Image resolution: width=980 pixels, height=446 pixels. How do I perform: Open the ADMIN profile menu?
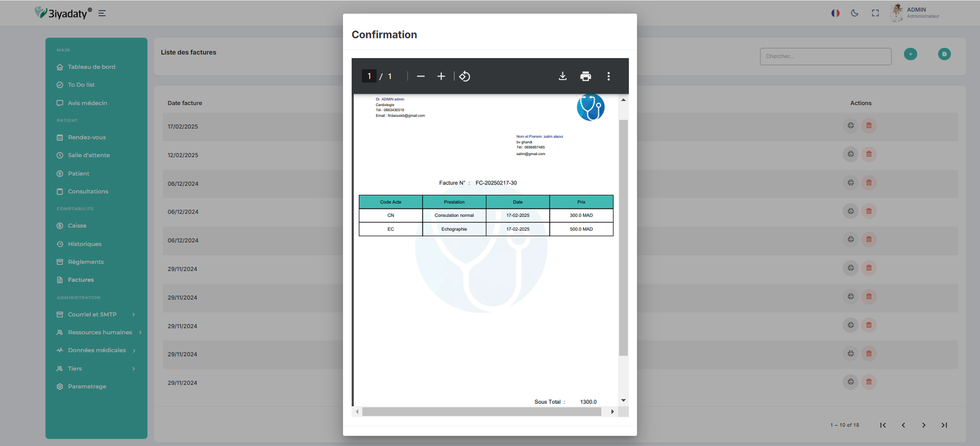(916, 13)
